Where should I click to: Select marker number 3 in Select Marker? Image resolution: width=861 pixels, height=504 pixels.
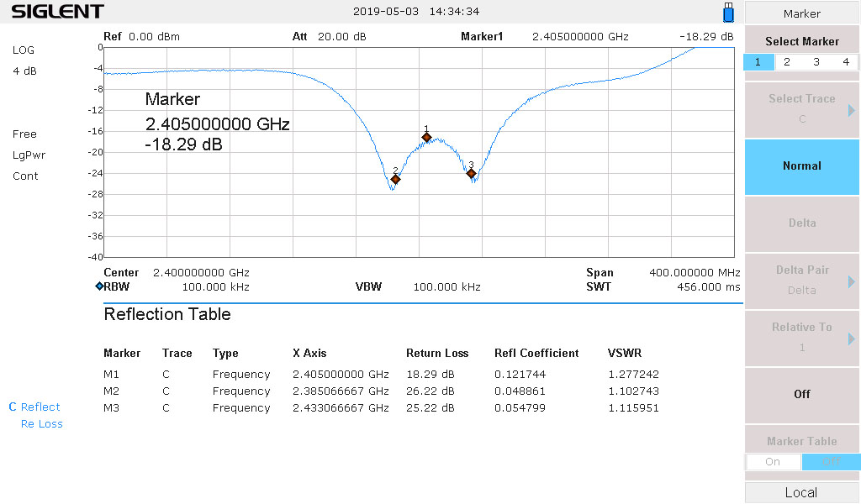pyautogui.click(x=816, y=62)
